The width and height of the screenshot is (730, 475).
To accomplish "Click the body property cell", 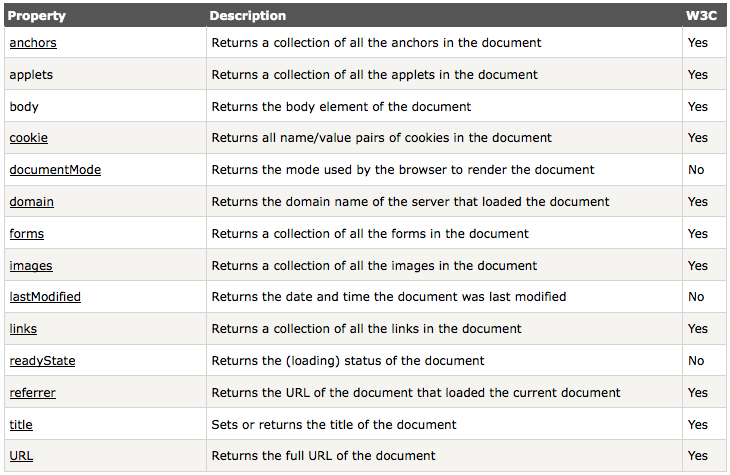I will (x=24, y=107).
